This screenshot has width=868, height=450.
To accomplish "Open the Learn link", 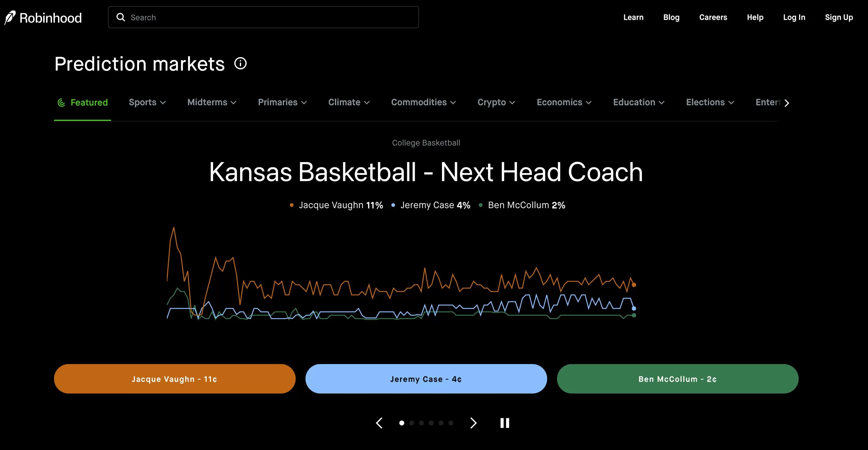I will click(633, 17).
